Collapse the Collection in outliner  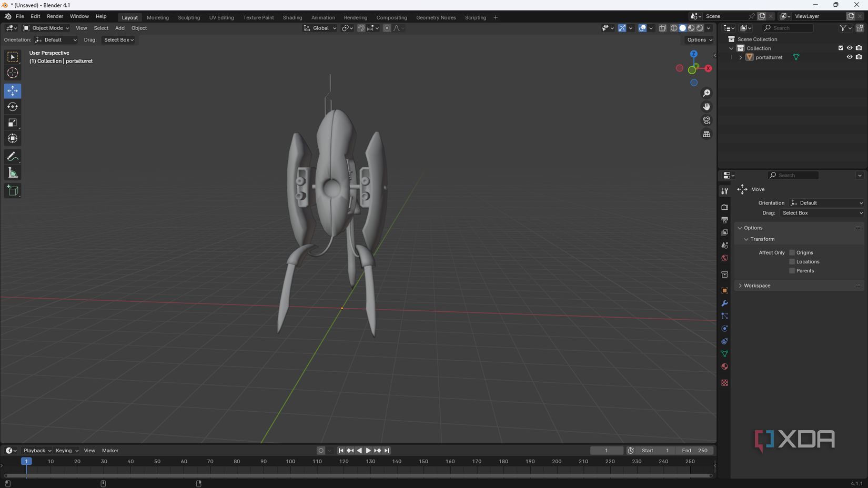[731, 48]
